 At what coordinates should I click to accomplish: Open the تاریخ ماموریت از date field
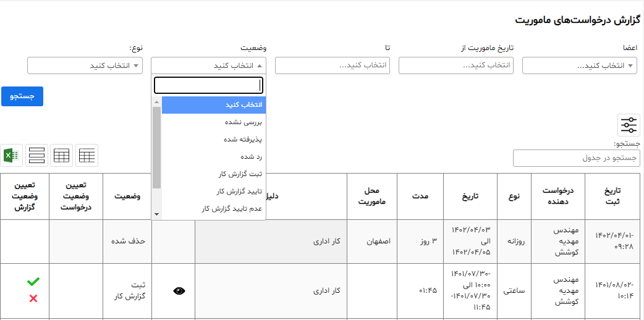(x=456, y=65)
